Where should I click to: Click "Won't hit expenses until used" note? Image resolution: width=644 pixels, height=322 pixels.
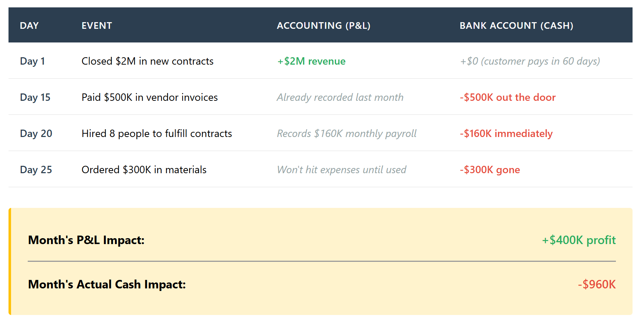click(x=342, y=169)
